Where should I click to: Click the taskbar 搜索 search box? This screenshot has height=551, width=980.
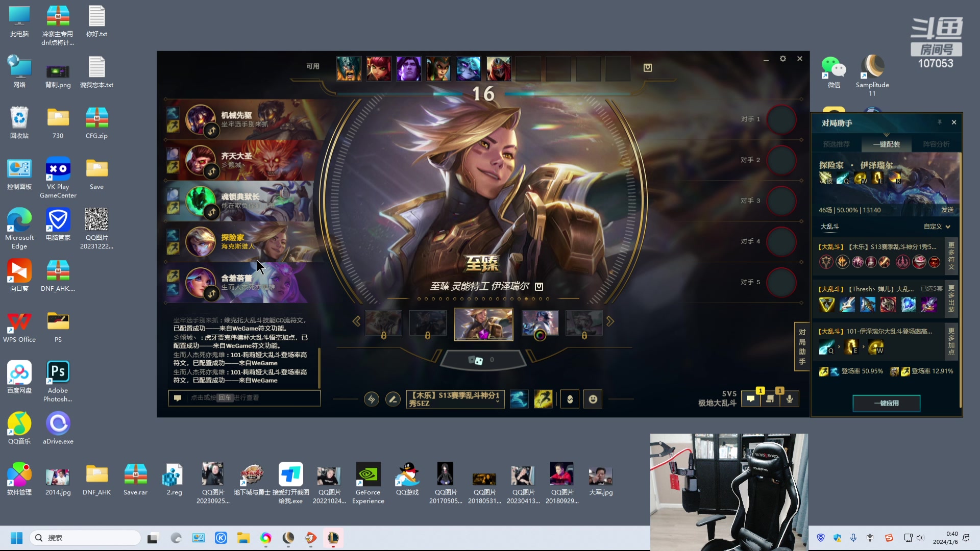pos(85,538)
